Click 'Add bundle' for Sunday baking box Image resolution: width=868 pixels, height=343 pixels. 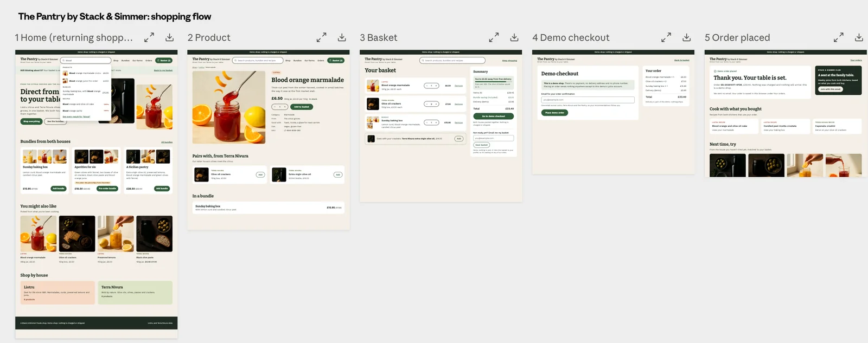(58, 189)
